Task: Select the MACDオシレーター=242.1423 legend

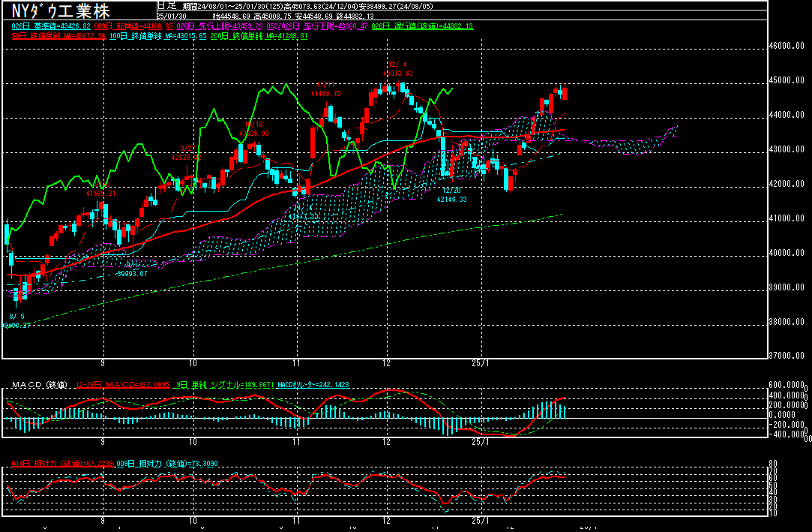Action: tap(313, 385)
